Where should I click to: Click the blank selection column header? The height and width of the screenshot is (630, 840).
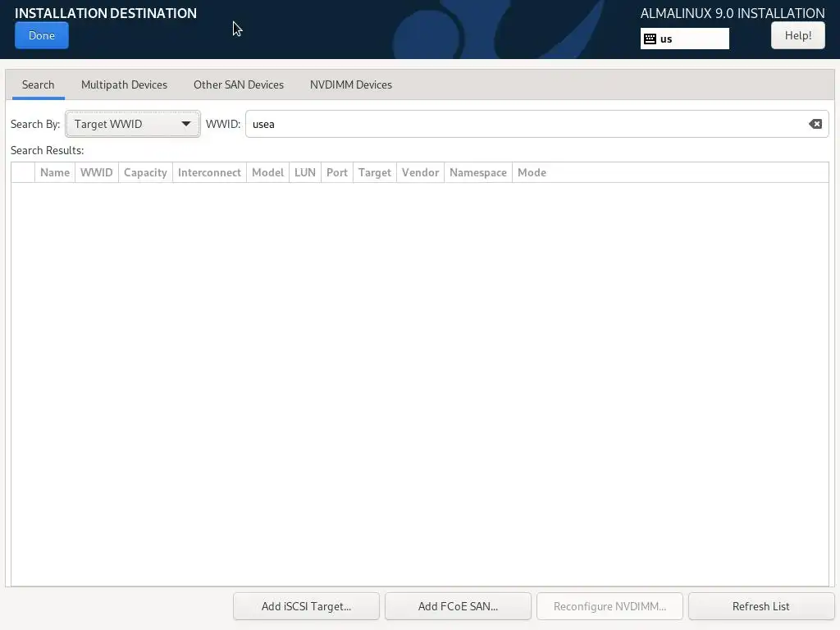tap(23, 172)
